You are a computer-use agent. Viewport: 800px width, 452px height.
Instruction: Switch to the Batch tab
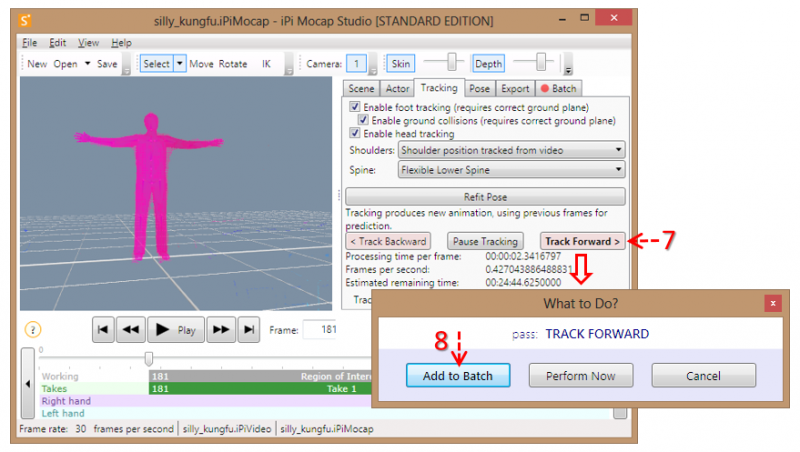[x=559, y=89]
